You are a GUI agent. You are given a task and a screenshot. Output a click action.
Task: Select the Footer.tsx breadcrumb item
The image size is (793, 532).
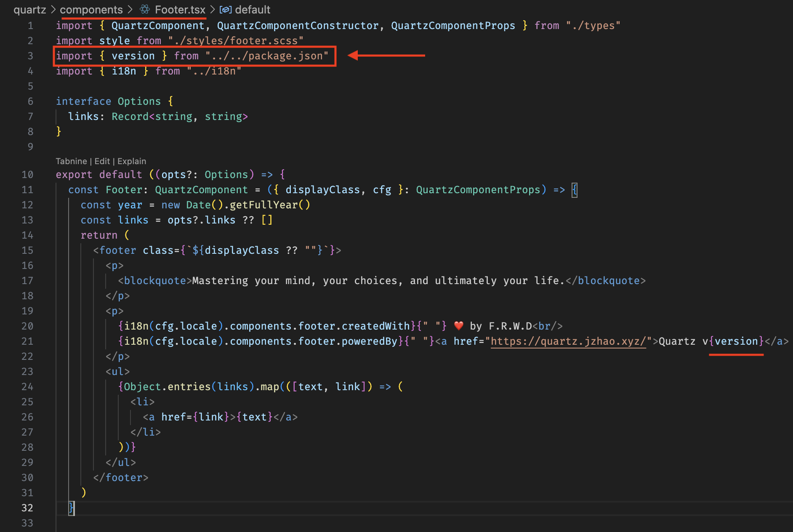[180, 9]
